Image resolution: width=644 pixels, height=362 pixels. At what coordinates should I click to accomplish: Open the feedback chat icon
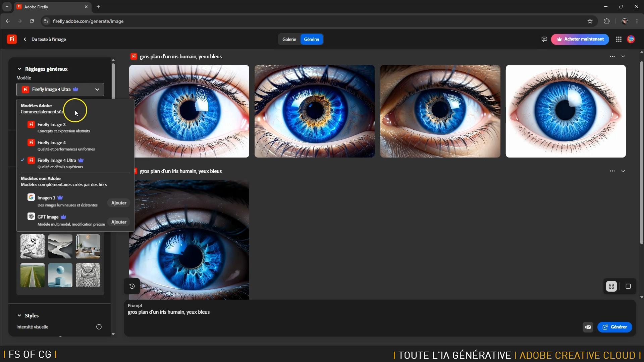(544, 39)
